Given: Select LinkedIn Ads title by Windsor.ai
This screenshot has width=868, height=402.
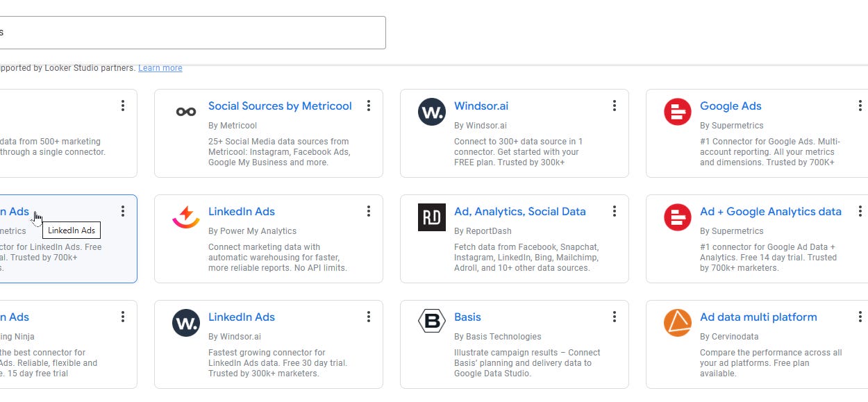Looking at the screenshot, I should tap(242, 317).
